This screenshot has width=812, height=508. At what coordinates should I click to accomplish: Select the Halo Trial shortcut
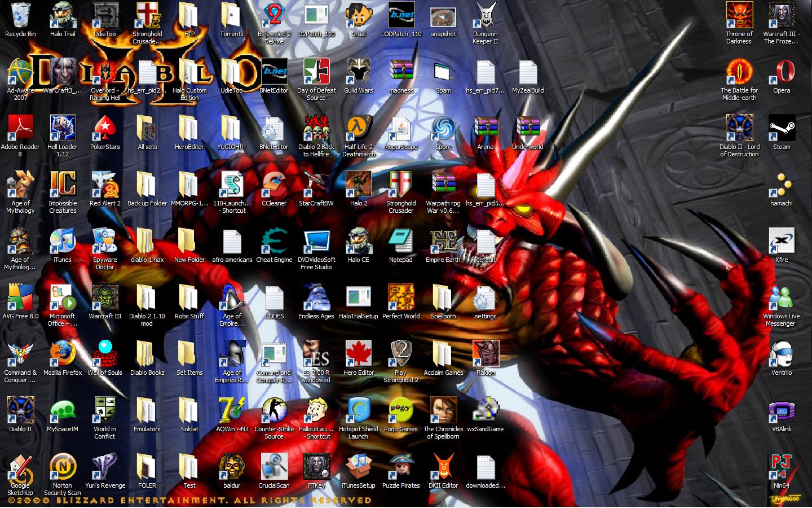[63, 15]
